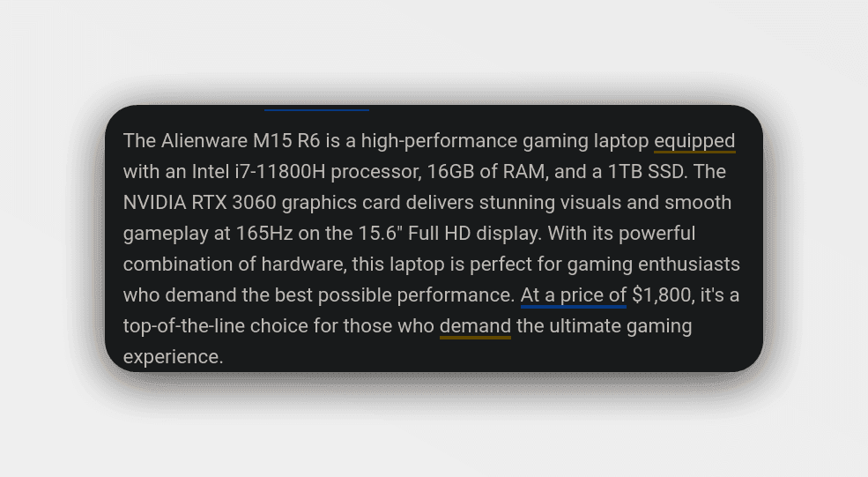Click the blue bar at the card's top edge
This screenshot has width=868, height=477.
316,110
